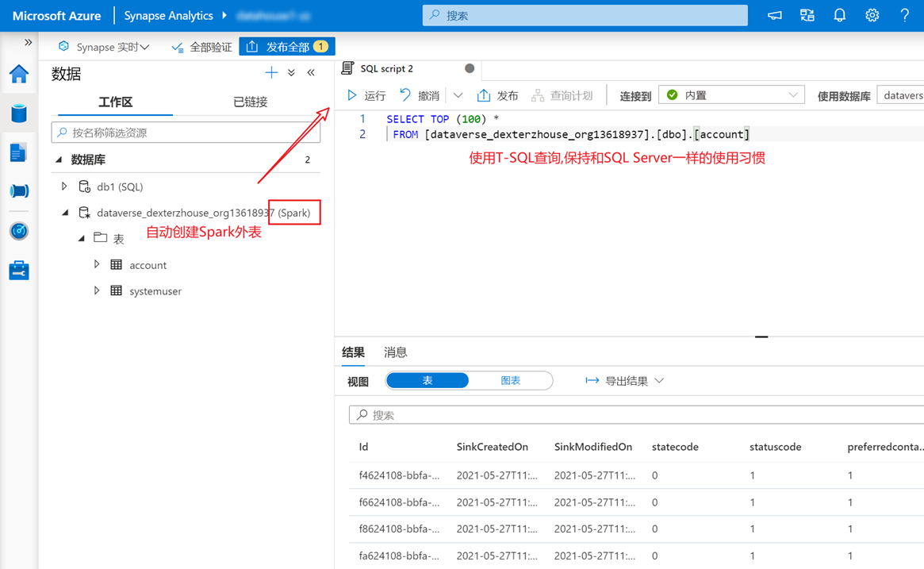Switch to the 结果 results tab

(354, 352)
